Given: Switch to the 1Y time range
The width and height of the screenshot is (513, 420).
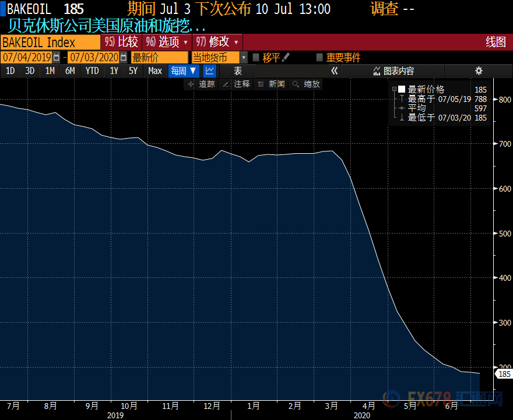Looking at the screenshot, I should pos(114,70).
